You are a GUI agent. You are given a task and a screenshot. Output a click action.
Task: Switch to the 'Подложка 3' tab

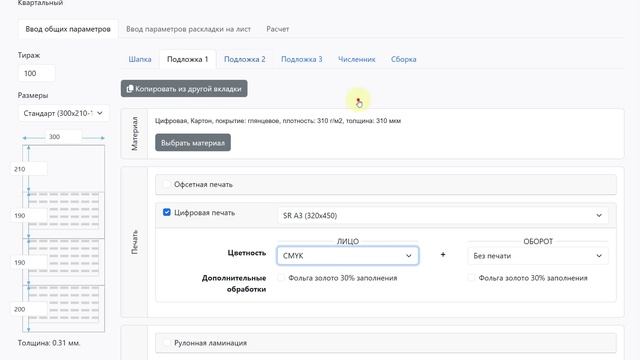click(302, 59)
